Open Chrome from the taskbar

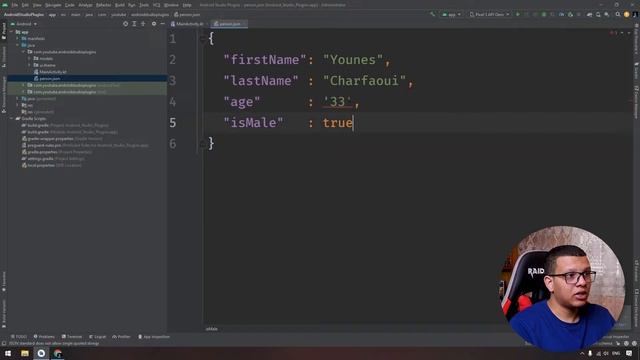coord(58,353)
